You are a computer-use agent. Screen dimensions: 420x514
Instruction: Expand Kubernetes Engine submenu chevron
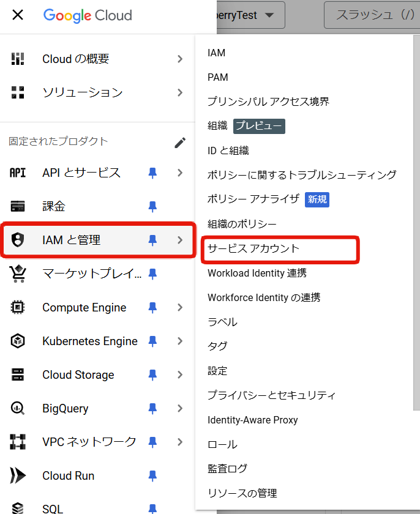(x=180, y=341)
